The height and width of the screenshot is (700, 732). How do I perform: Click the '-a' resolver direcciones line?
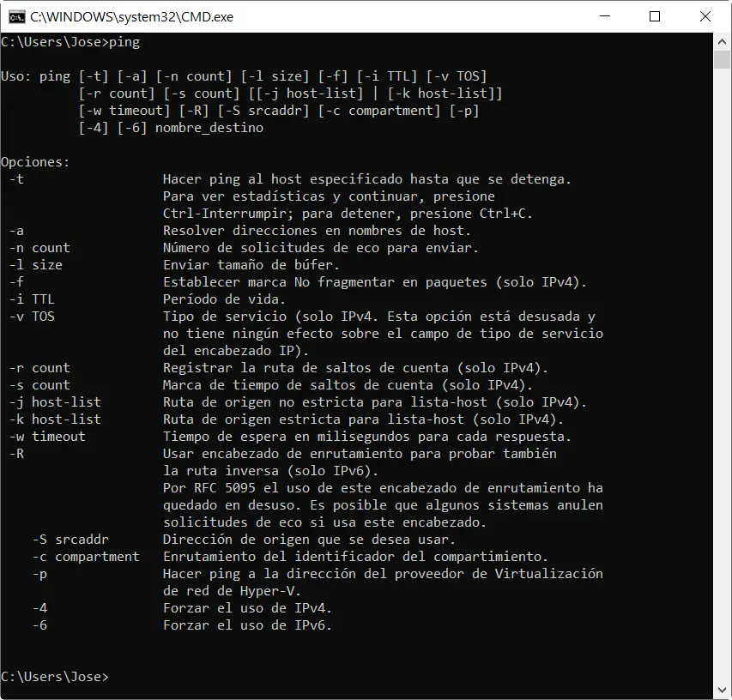tap(14, 230)
